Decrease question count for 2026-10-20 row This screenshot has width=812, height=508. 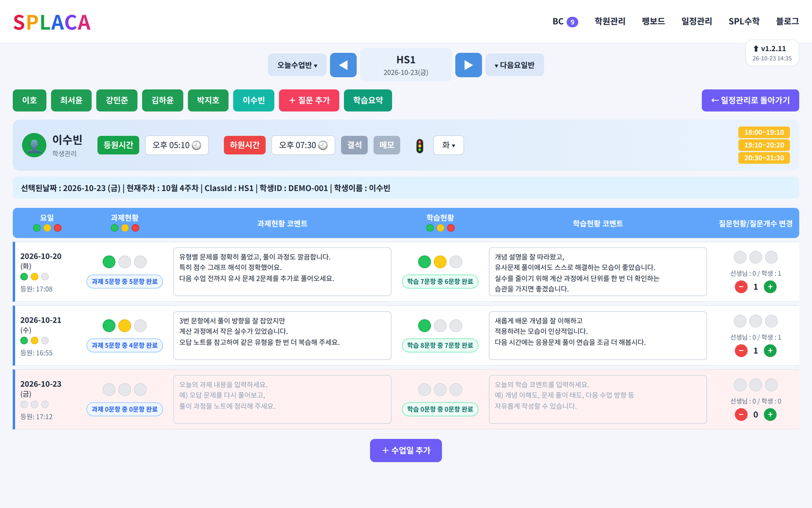pyautogui.click(x=741, y=287)
